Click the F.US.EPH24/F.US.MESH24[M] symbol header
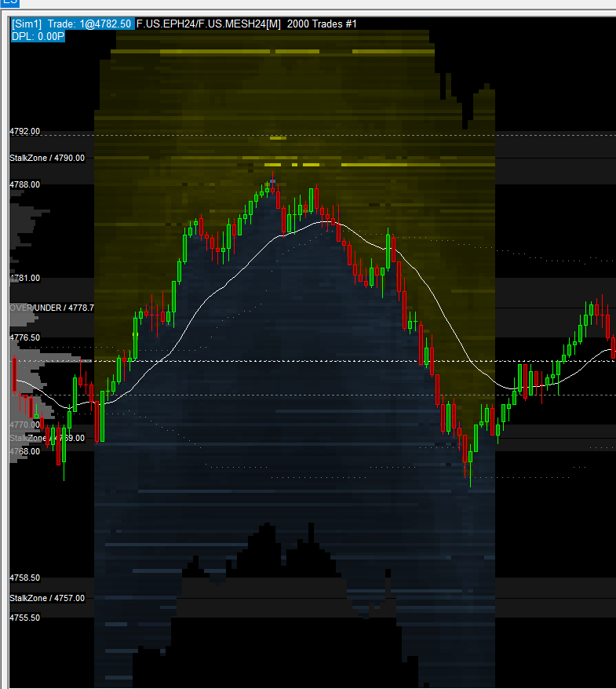The width and height of the screenshot is (616, 689). [x=209, y=24]
